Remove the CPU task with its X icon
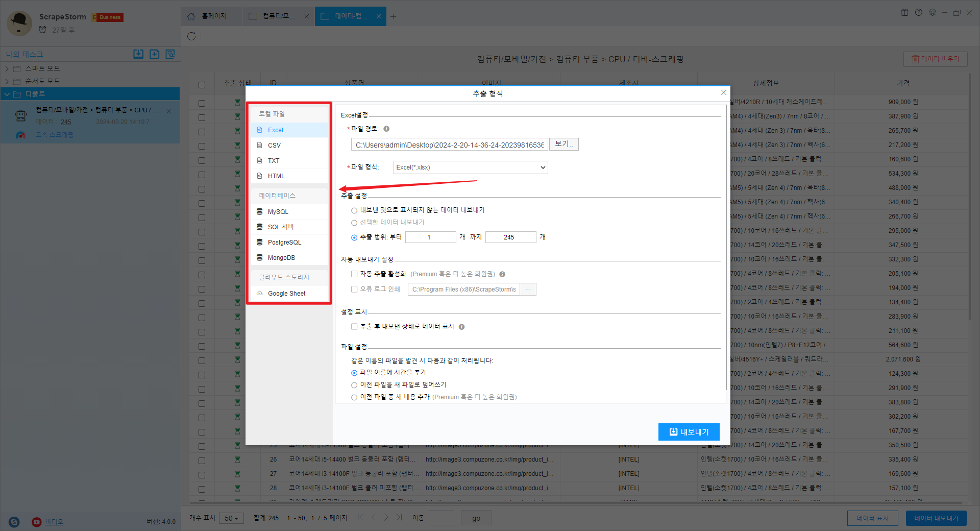Image resolution: width=980 pixels, height=531 pixels. (x=169, y=111)
